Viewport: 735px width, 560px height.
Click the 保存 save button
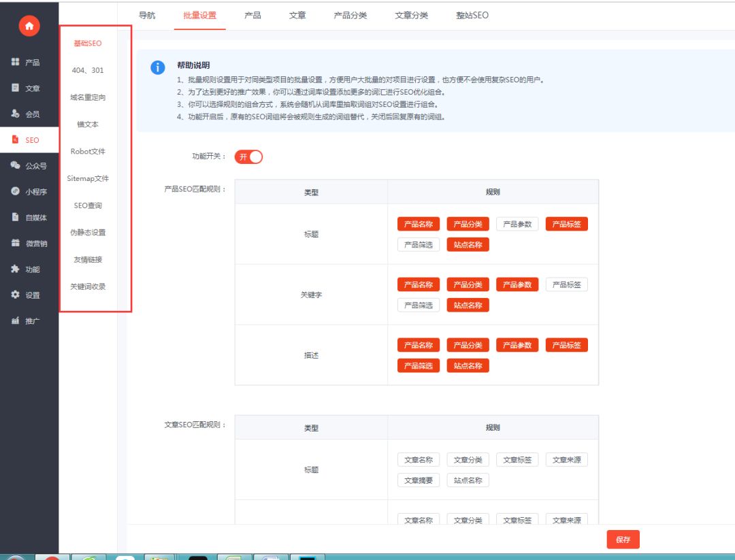point(623,539)
